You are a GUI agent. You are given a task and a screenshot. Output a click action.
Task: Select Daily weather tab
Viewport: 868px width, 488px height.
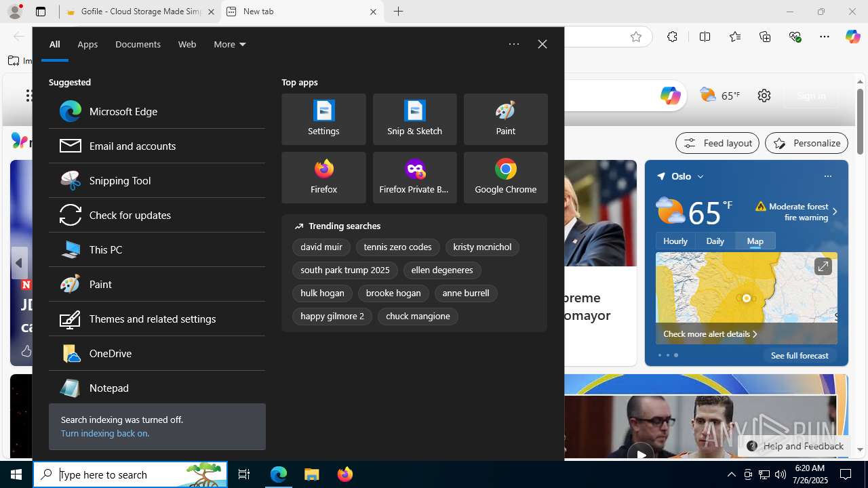point(715,241)
